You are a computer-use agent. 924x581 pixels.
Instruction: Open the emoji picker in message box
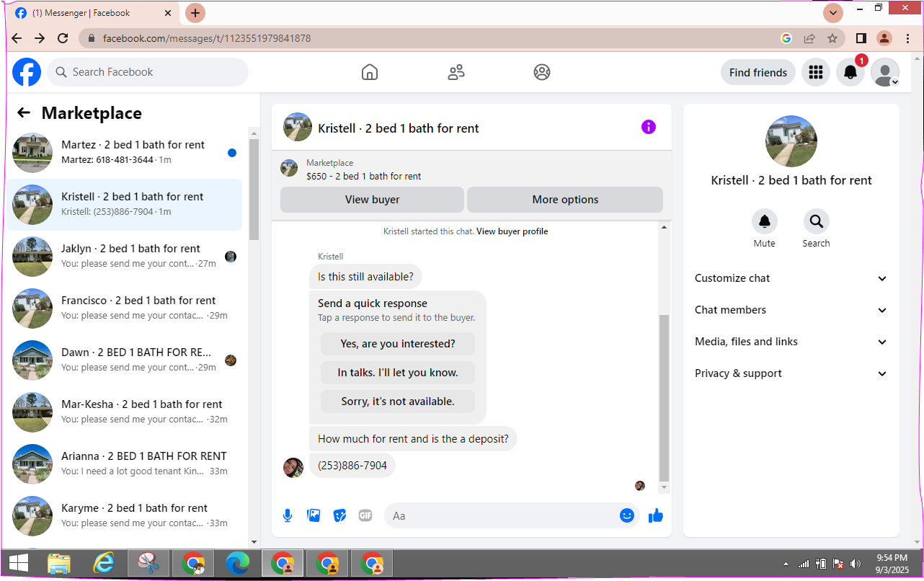click(627, 515)
